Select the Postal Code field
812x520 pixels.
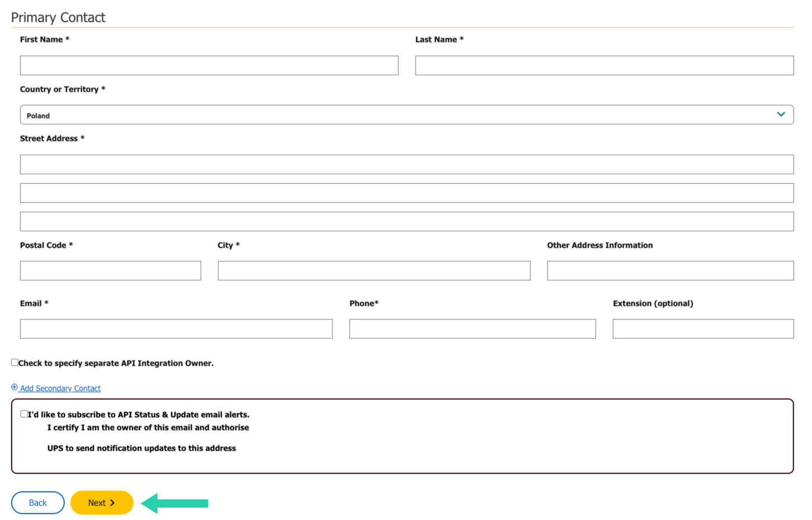[x=110, y=271]
